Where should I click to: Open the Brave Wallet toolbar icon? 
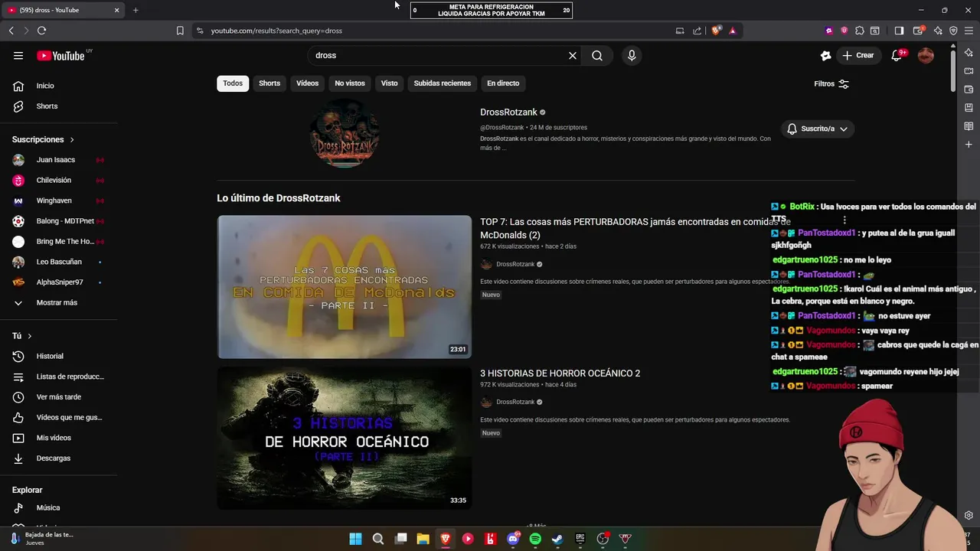pos(918,31)
